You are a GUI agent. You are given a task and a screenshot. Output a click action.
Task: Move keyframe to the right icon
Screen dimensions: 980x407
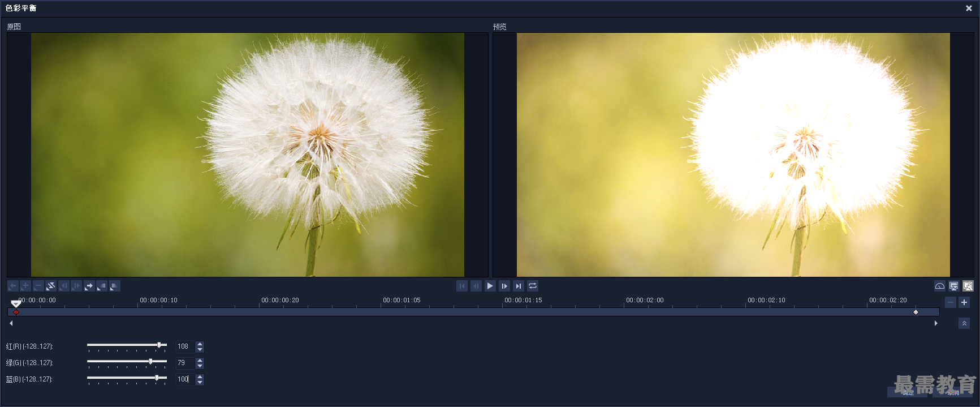(x=76, y=286)
